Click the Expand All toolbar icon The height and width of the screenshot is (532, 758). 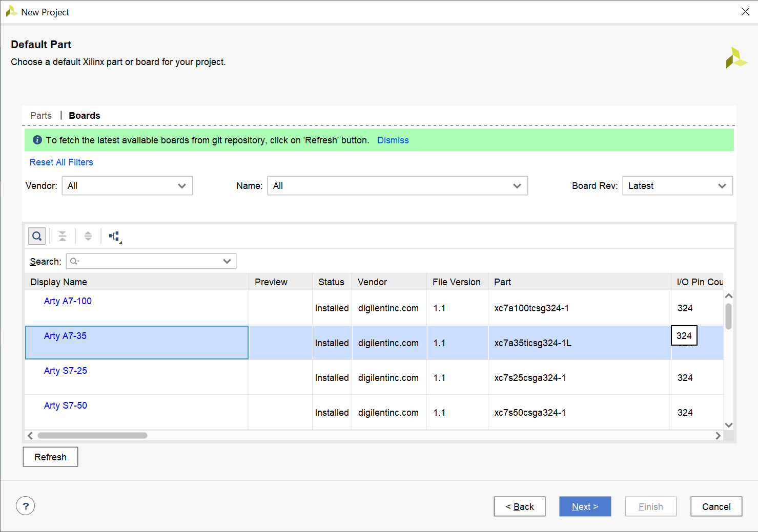point(88,236)
